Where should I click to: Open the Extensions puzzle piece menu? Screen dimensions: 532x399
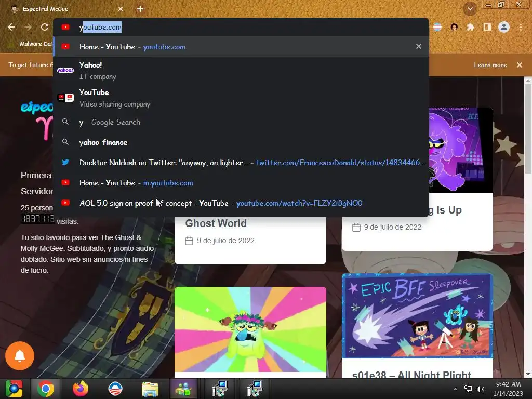(470, 27)
